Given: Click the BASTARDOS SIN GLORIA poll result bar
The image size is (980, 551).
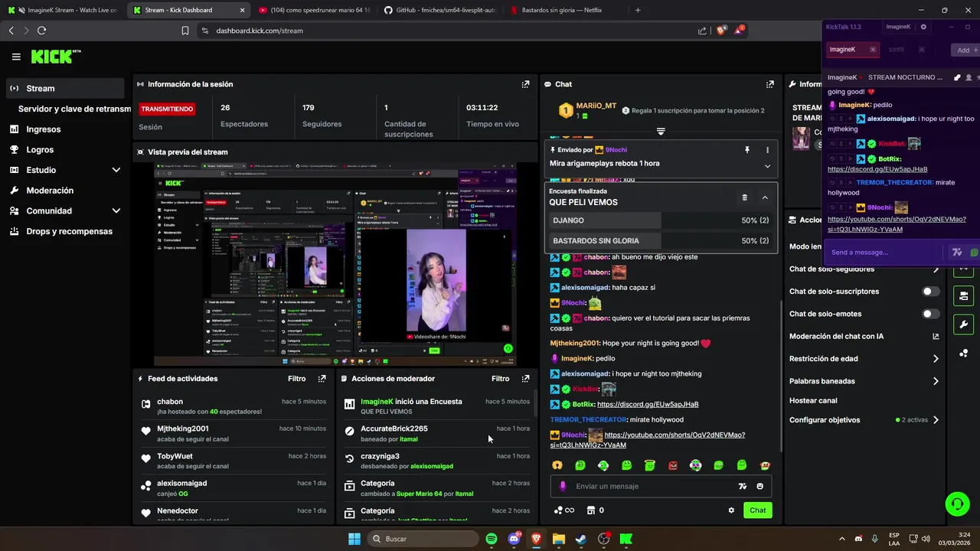Looking at the screenshot, I should coord(661,240).
